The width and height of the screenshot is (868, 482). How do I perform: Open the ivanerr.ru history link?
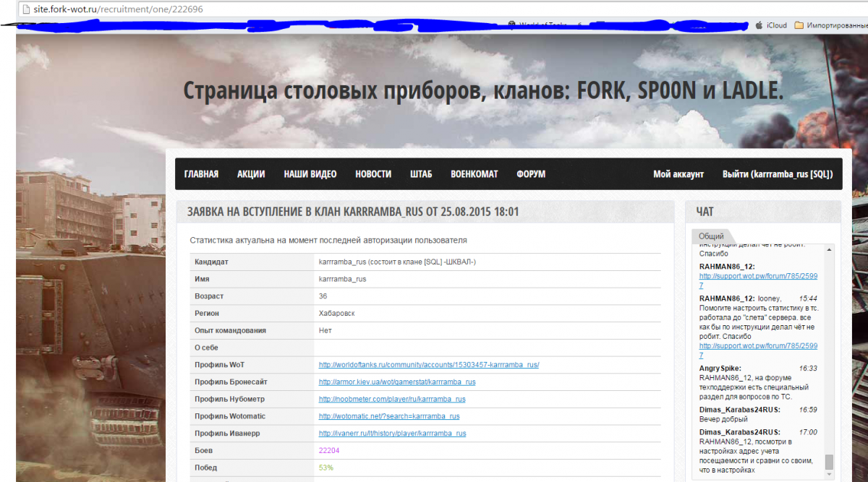click(392, 434)
